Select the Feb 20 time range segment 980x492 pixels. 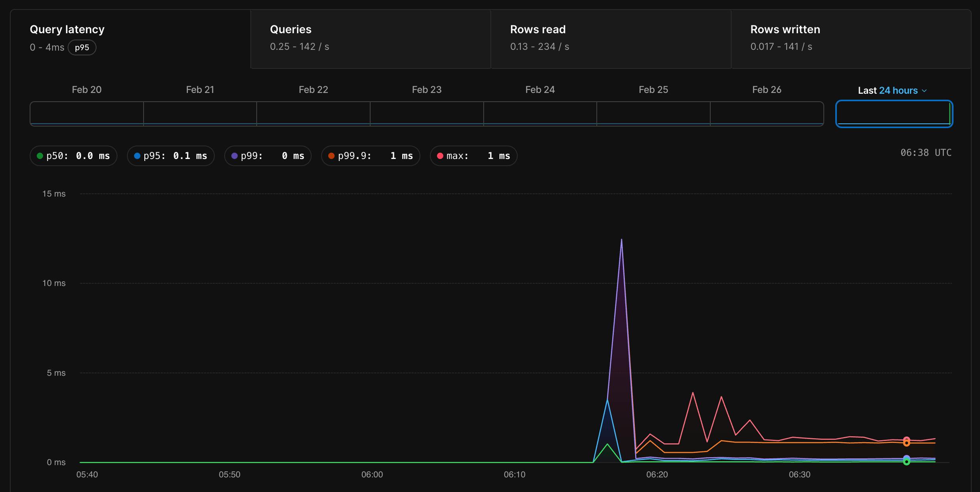tap(86, 114)
